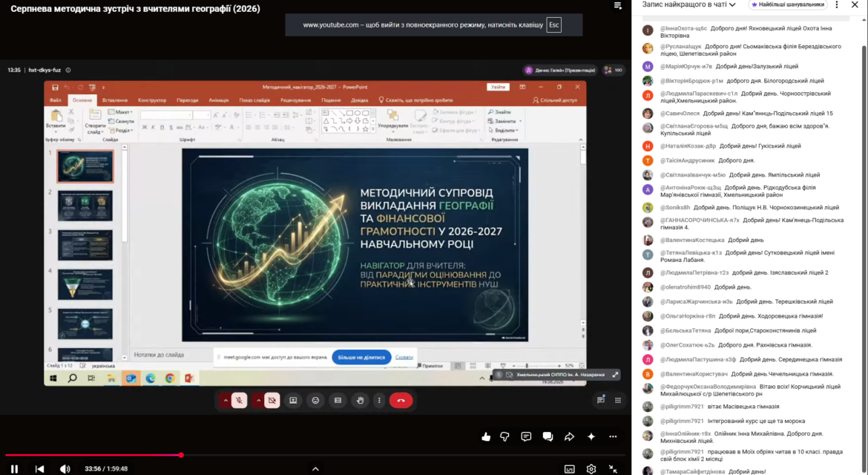Open the live chat bubbles icon
This screenshot has height=475, width=868.
pyautogui.click(x=548, y=437)
